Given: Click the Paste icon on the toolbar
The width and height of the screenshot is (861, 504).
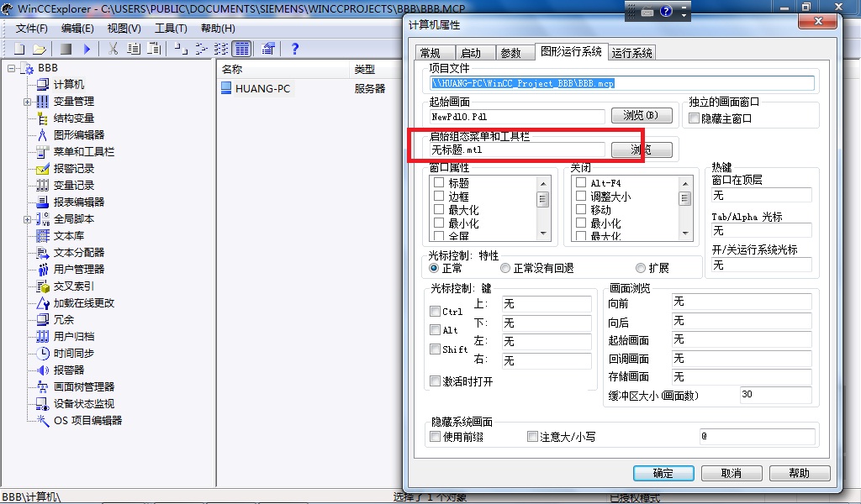Looking at the screenshot, I should coord(154,48).
